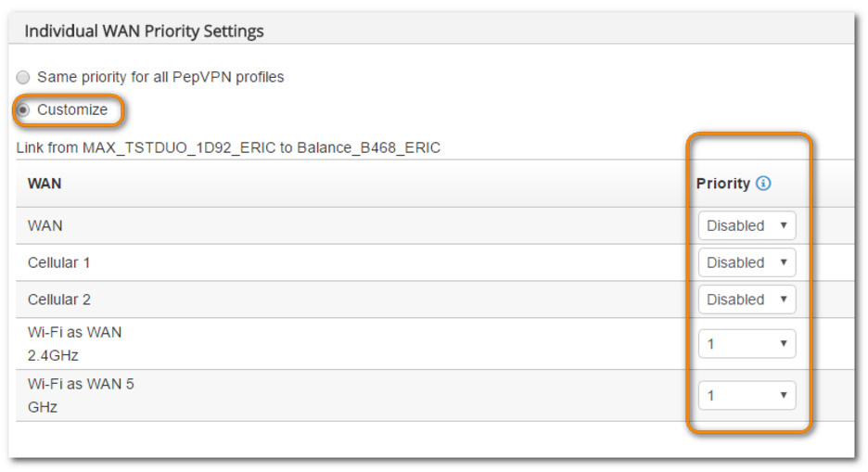Viewport: 868px width, 472px height.
Task: Expand the Cellular 1 priority dropdown
Action: (747, 262)
